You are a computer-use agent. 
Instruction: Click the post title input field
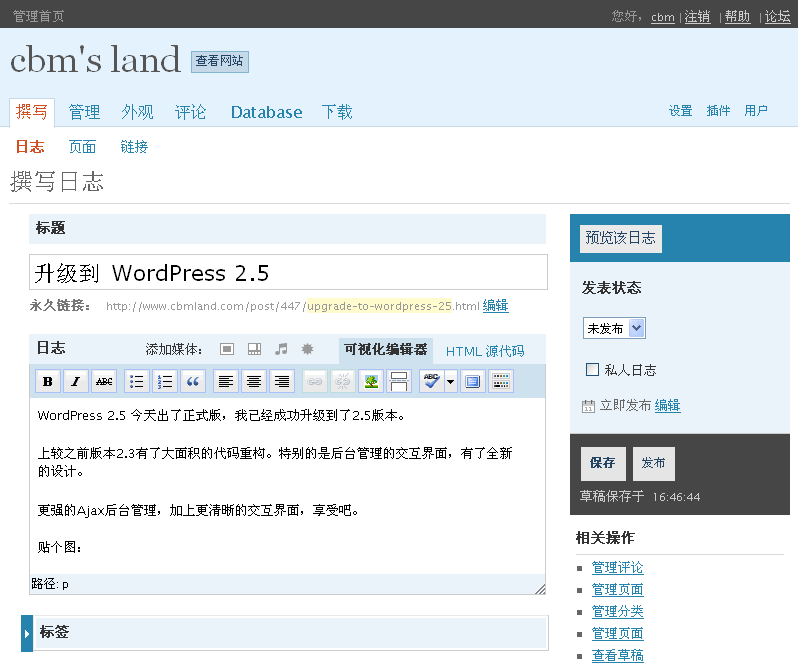point(288,272)
